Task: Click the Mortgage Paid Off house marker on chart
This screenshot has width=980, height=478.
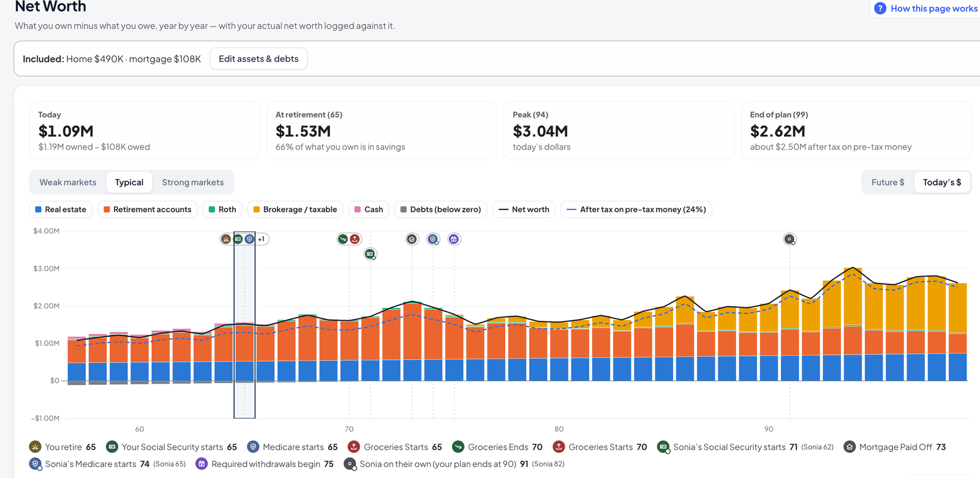Action: (412, 239)
